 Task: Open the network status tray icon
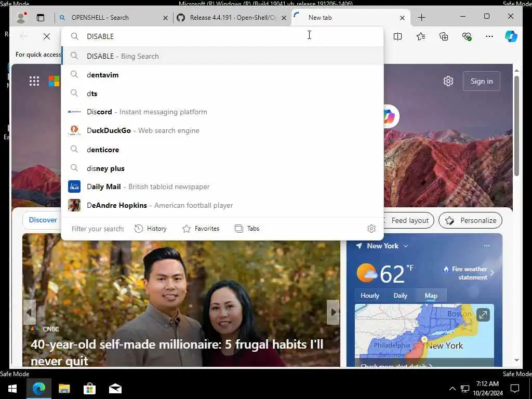[x=465, y=389]
